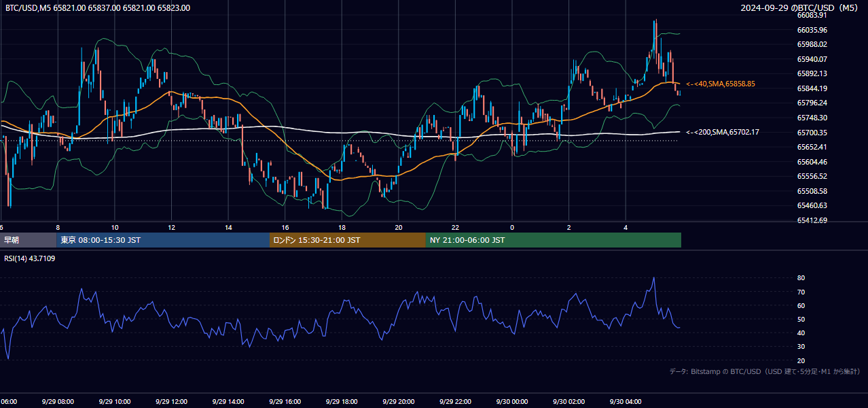The image size is (868, 408).
Task: Click the 65700.35 price axis label
Action: [812, 133]
